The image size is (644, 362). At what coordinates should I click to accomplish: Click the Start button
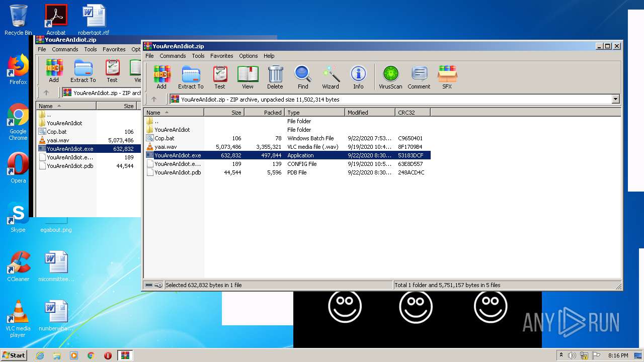click(x=14, y=355)
